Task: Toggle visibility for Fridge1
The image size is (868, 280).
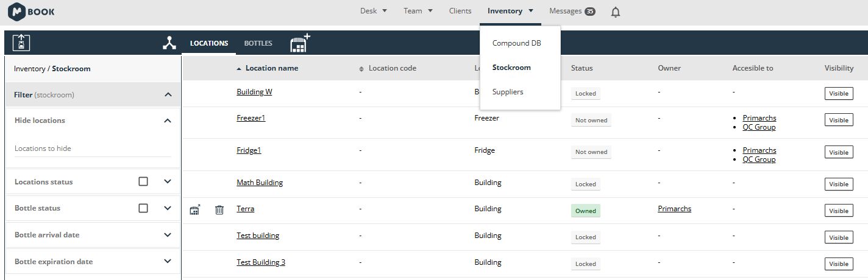Action: [x=839, y=152]
